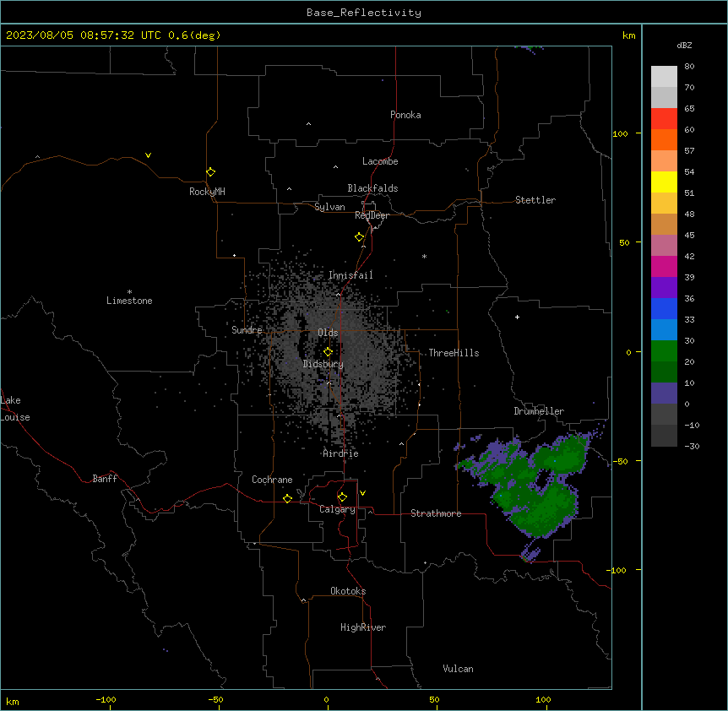Click the Vulcan town label
The width and height of the screenshot is (728, 711).
[x=458, y=669]
